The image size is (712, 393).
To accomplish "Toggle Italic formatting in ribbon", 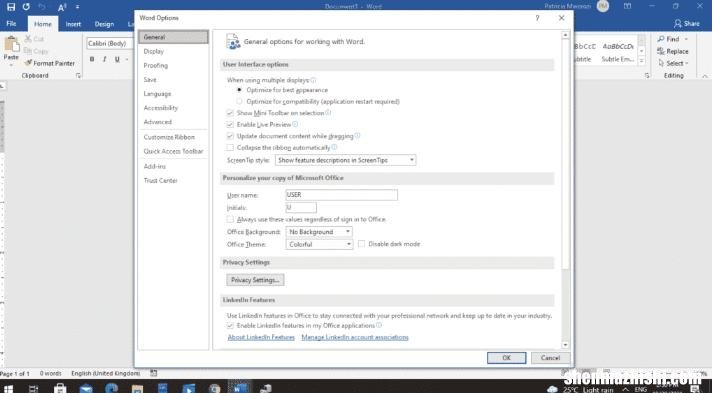I will pyautogui.click(x=104, y=59).
